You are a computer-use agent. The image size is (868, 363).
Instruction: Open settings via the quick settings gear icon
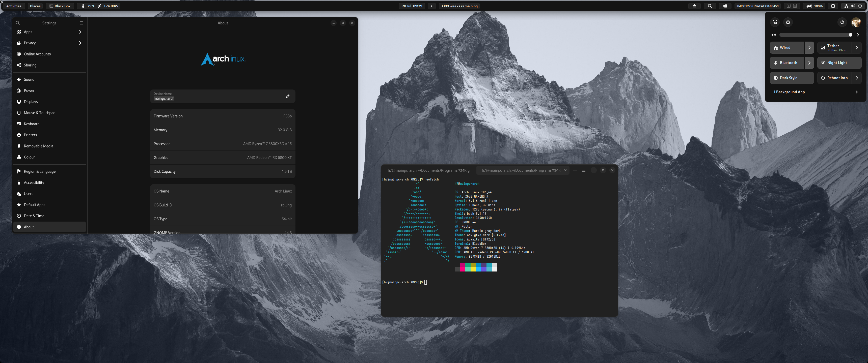[x=788, y=22]
